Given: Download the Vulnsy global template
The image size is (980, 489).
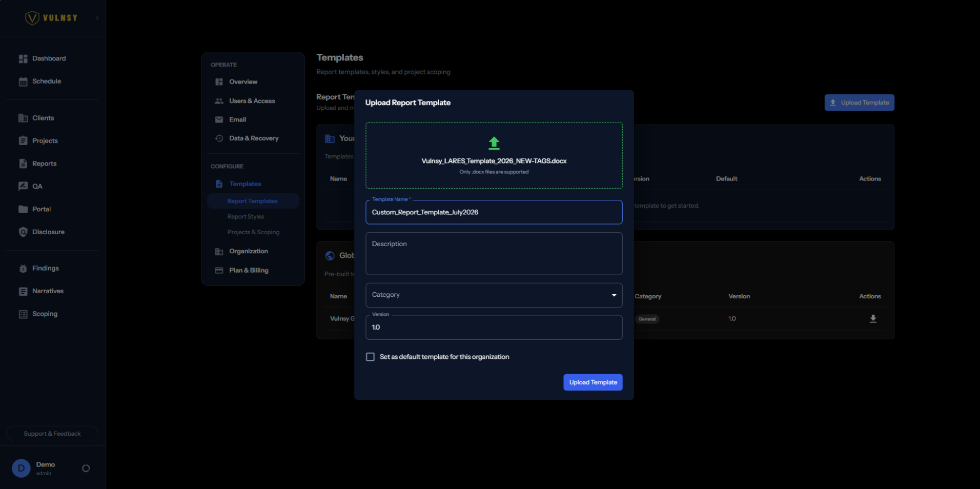Looking at the screenshot, I should coord(873,319).
